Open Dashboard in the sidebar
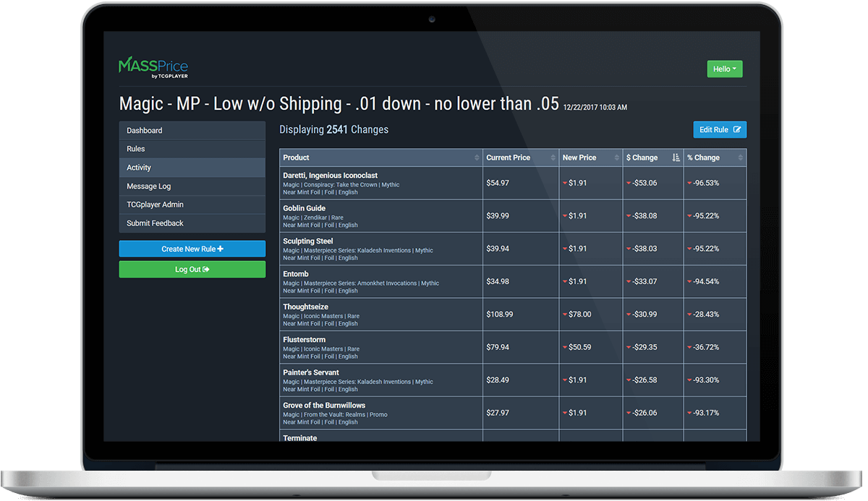The width and height of the screenshot is (868, 501). tap(192, 131)
